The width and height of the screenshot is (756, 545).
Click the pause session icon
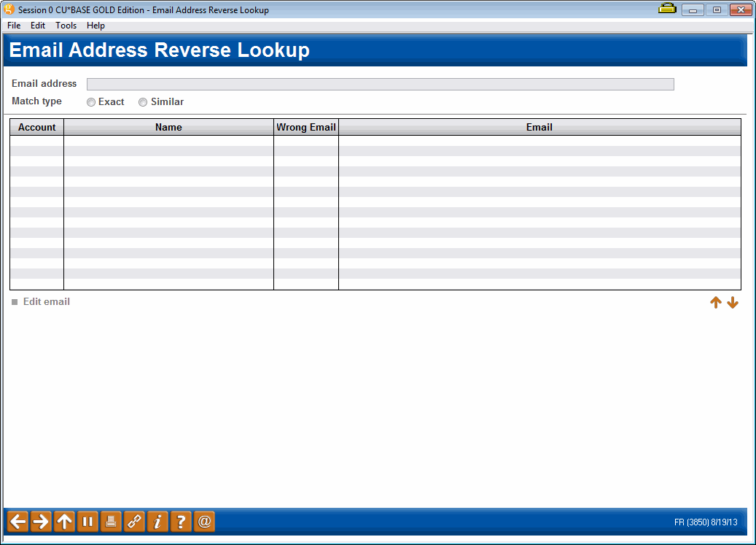[x=87, y=521]
